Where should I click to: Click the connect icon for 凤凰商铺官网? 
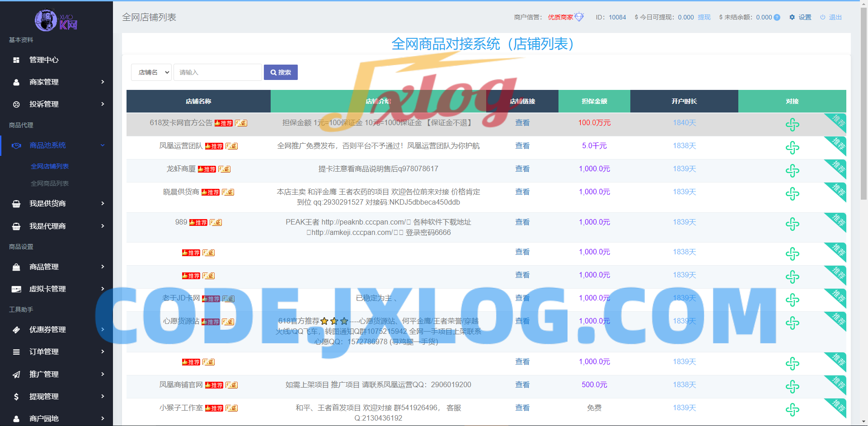(792, 387)
